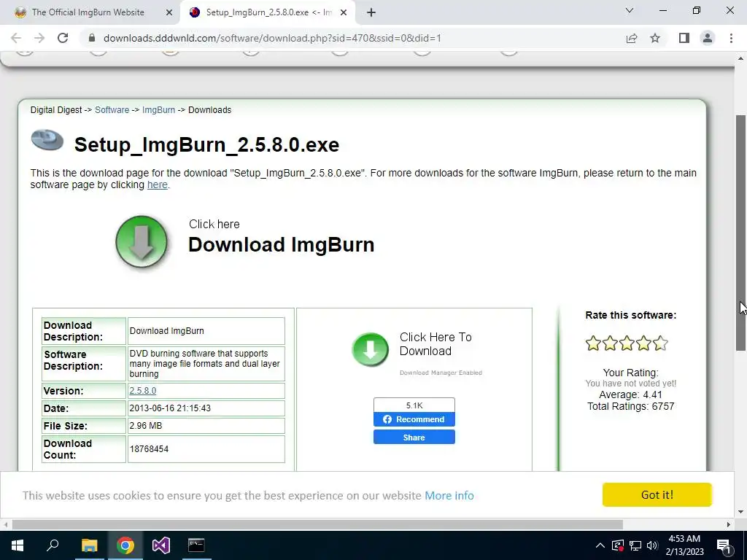Screen dimensions: 747x560
Task: Open a new tab with the plus button
Action: click(371, 12)
